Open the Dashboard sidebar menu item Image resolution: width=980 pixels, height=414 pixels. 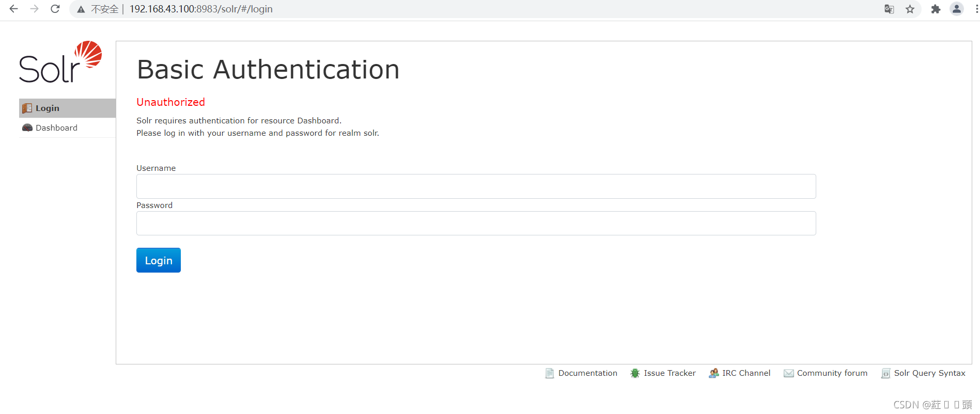[x=67, y=128]
